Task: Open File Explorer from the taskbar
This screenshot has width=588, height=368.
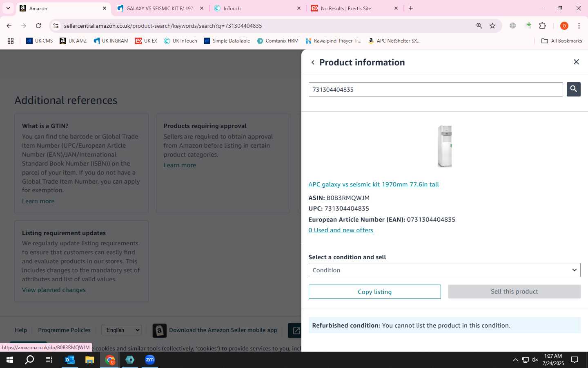Action: pos(90,360)
